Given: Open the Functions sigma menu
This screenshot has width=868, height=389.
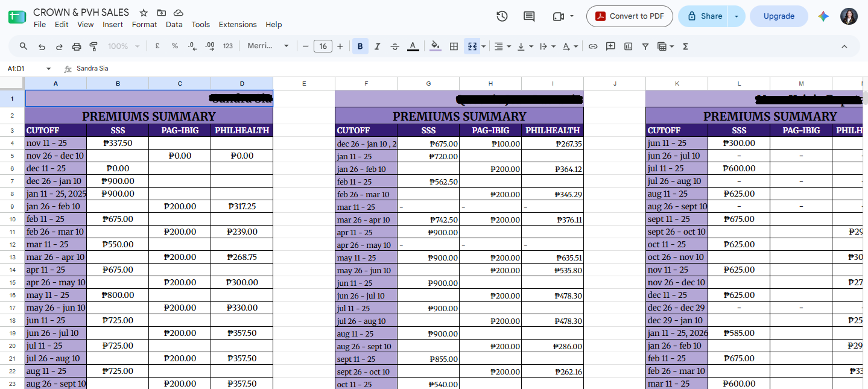Looking at the screenshot, I should point(685,46).
